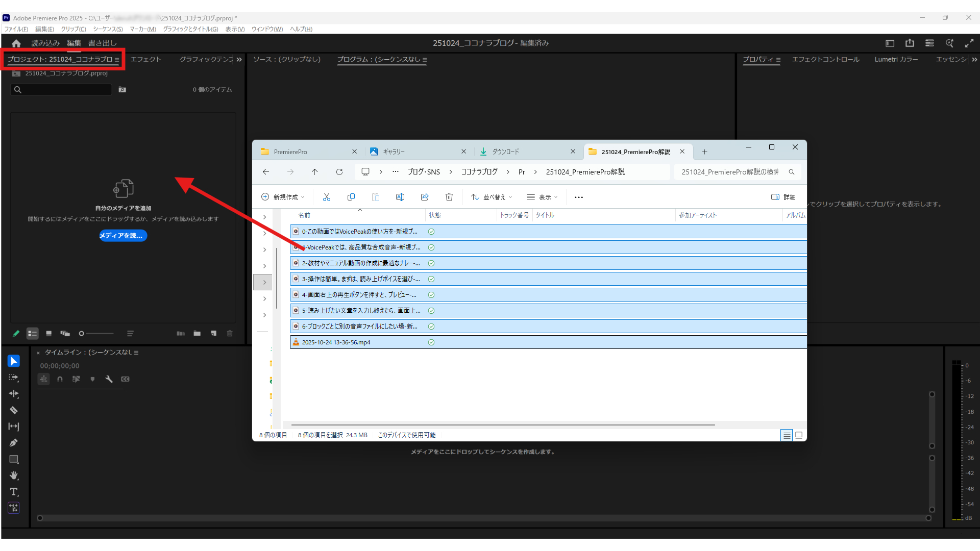Select the Razor tool
The width and height of the screenshot is (980, 551).
[x=14, y=410]
